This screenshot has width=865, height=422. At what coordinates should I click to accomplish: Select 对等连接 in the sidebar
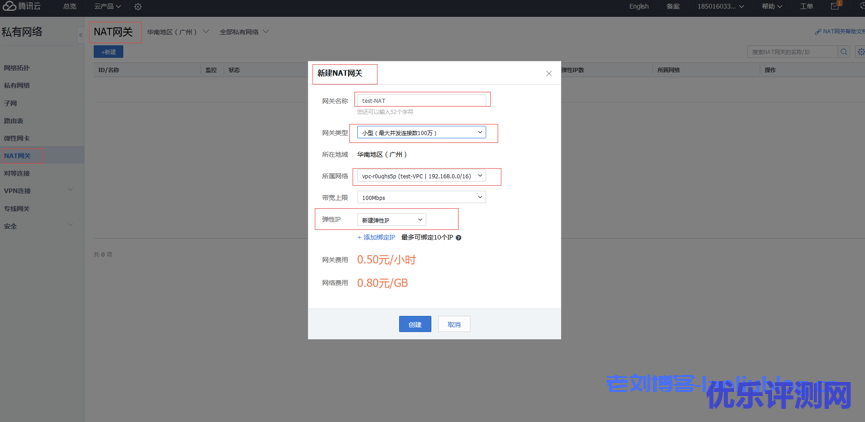click(17, 173)
